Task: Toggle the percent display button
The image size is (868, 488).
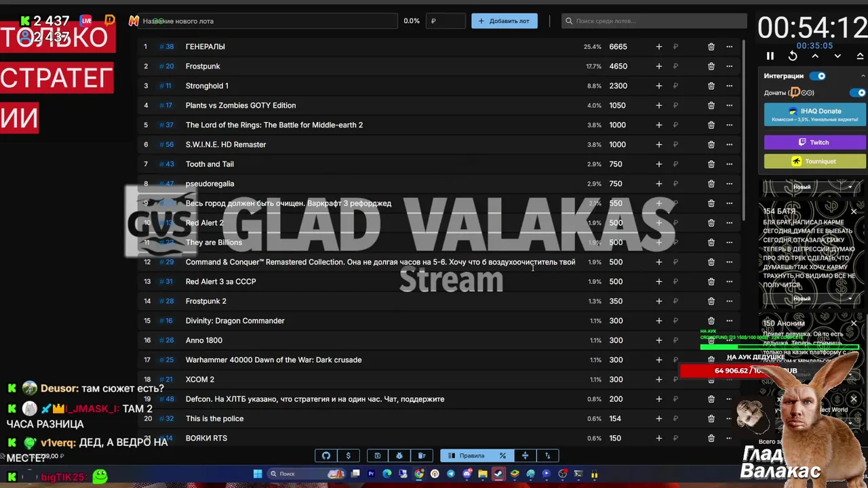Action: point(502,456)
